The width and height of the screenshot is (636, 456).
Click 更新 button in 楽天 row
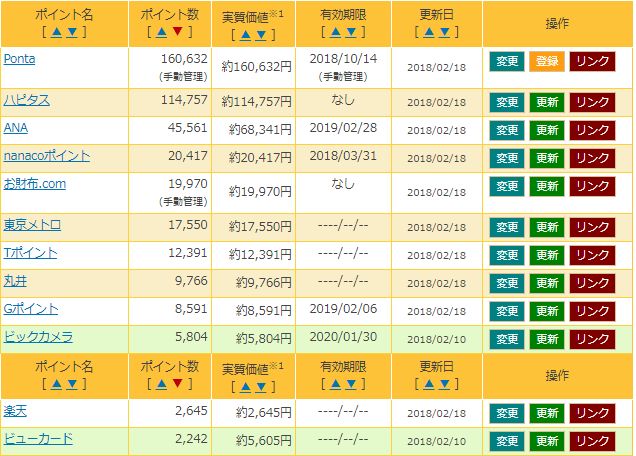coord(547,413)
